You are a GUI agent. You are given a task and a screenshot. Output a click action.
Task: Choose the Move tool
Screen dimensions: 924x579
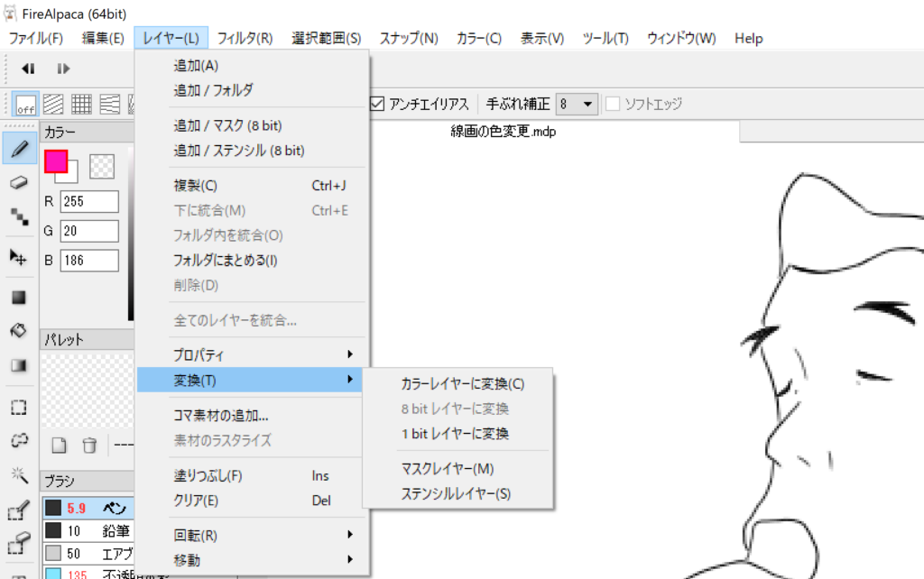click(x=18, y=257)
